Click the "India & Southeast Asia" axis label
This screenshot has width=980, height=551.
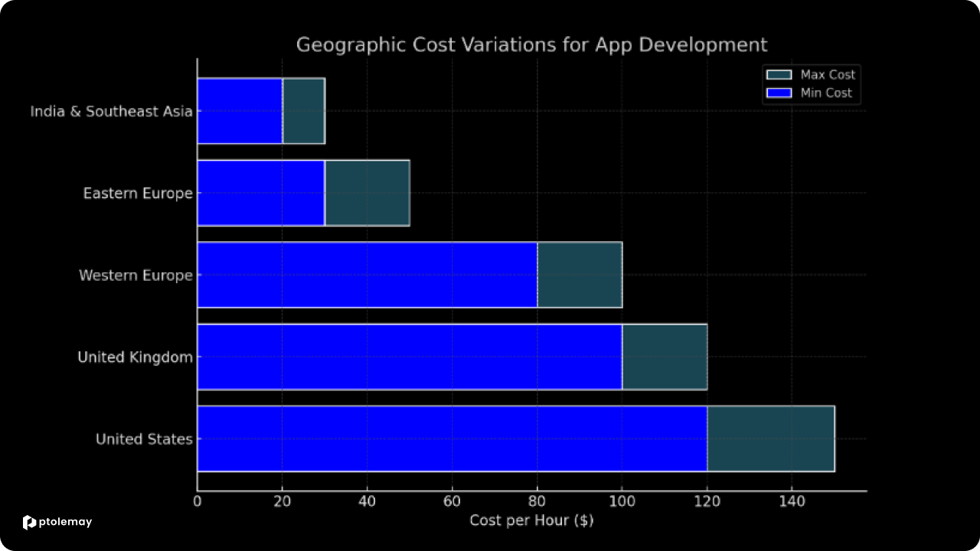coord(112,112)
